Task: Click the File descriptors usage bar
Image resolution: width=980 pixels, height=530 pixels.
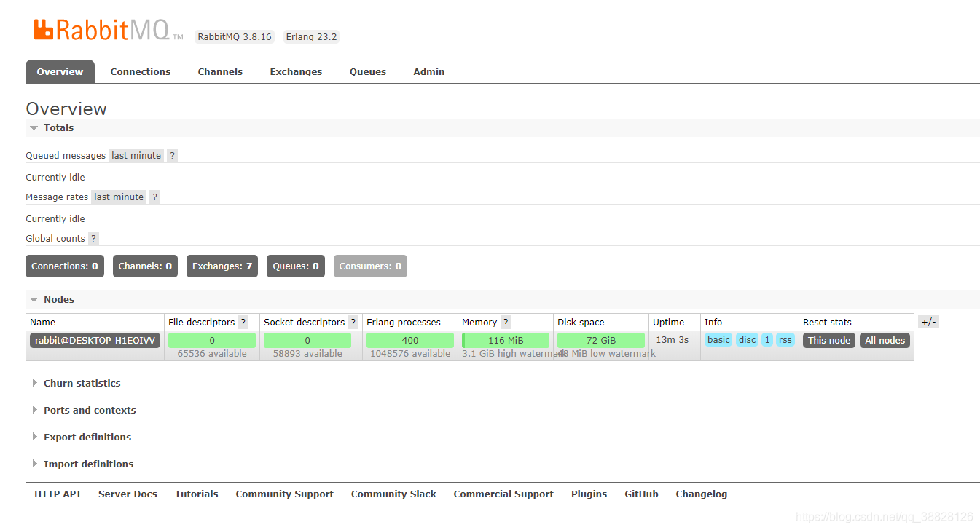Action: point(212,340)
